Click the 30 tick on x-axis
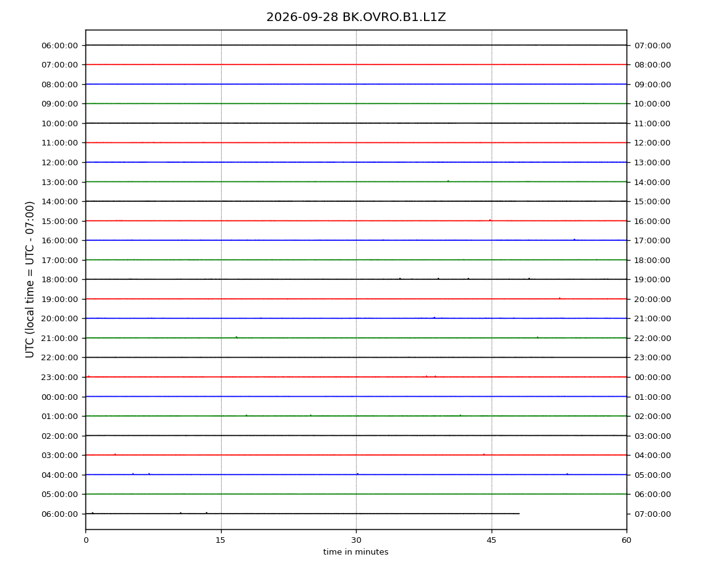 point(356,540)
